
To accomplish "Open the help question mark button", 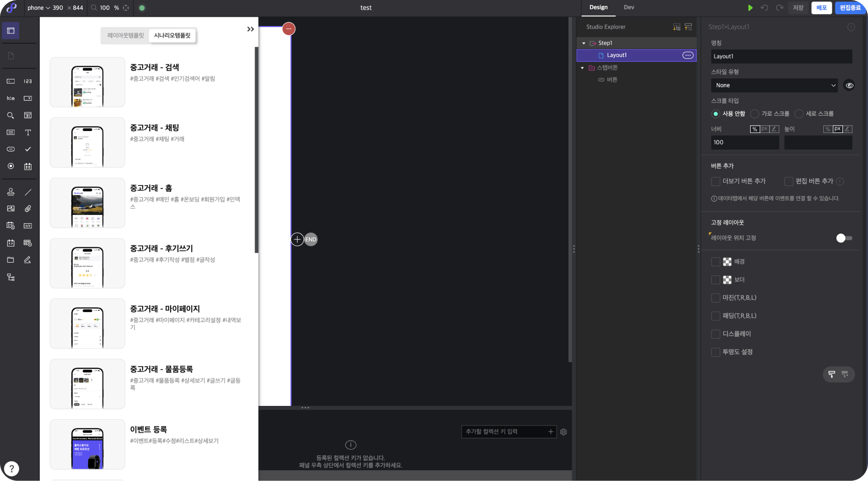I will point(11,469).
